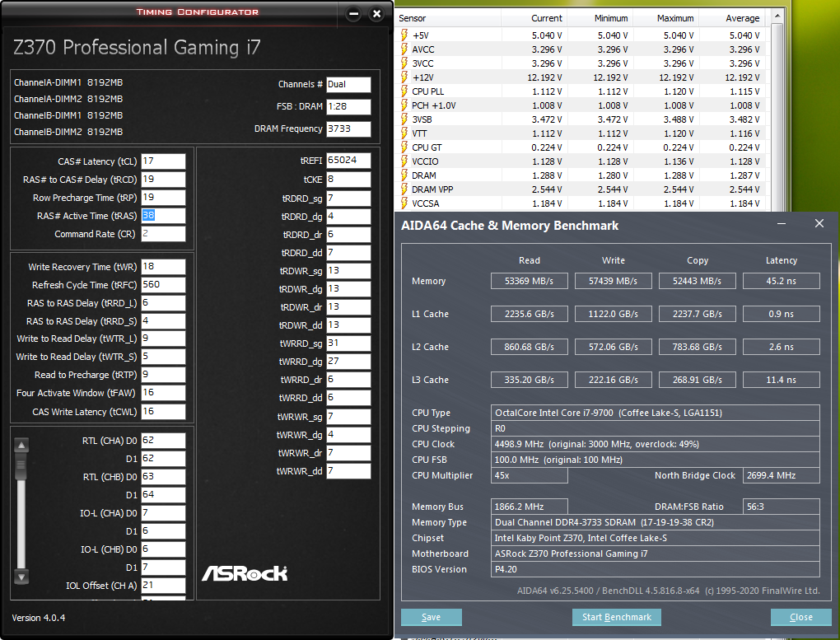Screen dimensions: 840x640
Task: Click the Timing Configurator scroll-down arrow
Action: [x=21, y=577]
